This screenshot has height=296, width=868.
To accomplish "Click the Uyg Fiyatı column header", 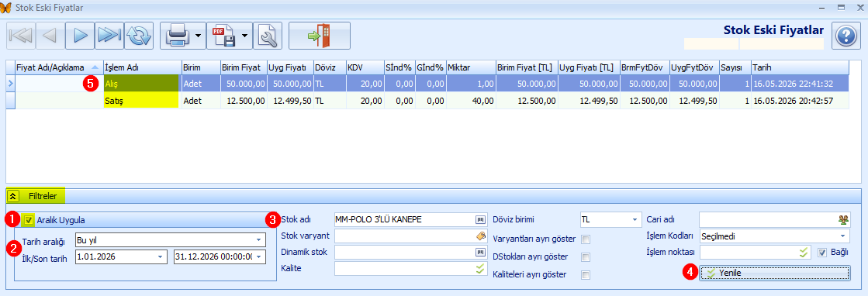I will point(290,67).
